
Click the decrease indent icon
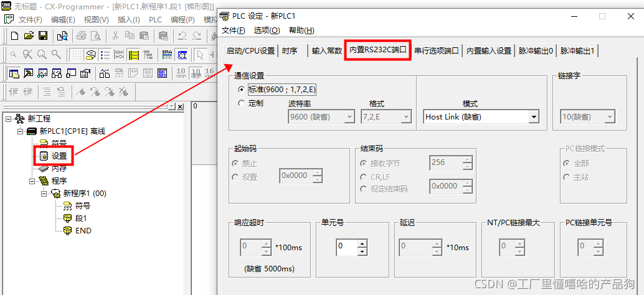(x=14, y=92)
